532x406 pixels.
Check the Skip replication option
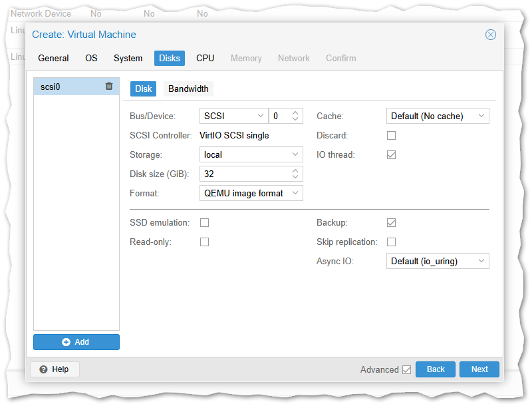click(x=391, y=242)
